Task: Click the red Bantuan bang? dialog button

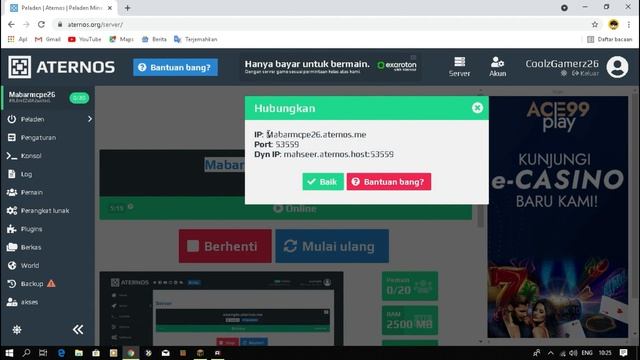Action: point(389,182)
